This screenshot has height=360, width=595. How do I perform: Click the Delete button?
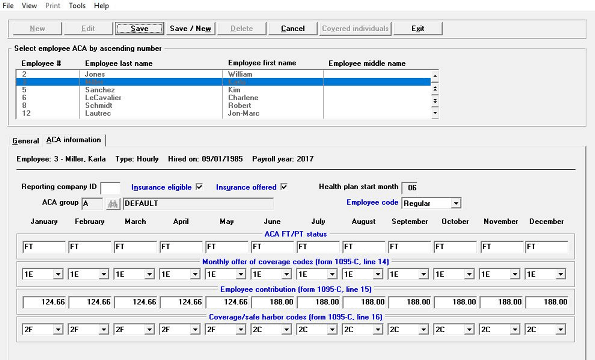(x=242, y=28)
